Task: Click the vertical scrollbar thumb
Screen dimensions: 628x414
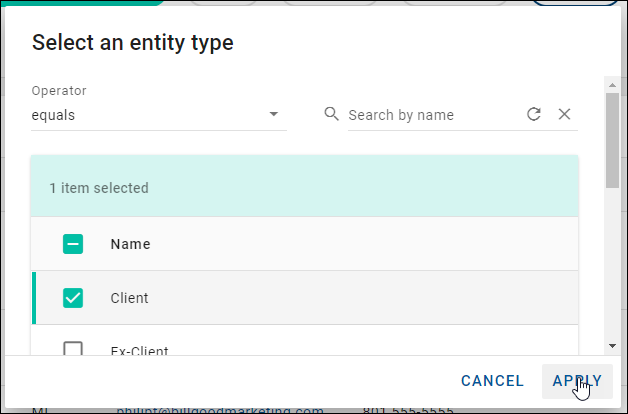Action: point(612,140)
